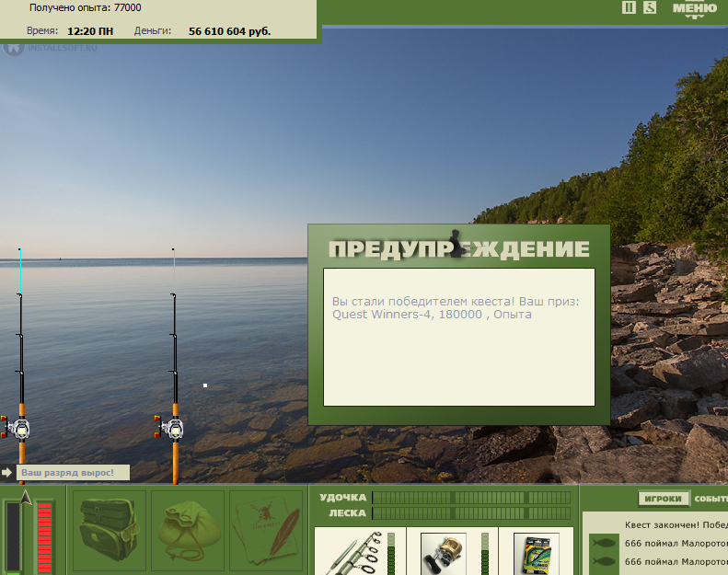Click the first '666 поймал' event row
728x575 pixels.
pos(676,543)
